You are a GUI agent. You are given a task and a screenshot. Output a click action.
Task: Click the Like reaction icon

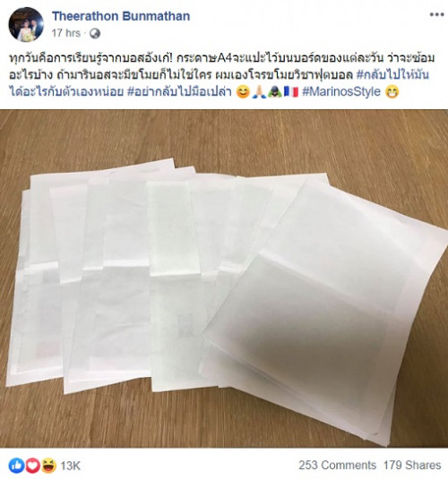click(x=16, y=466)
